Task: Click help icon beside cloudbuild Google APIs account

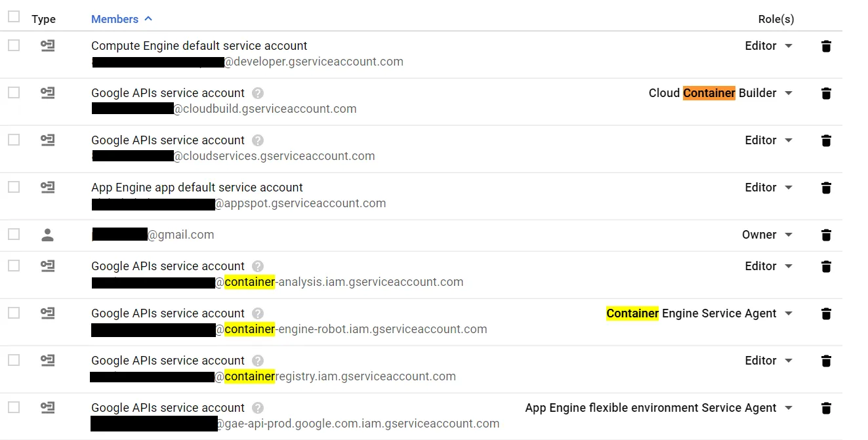Action: [x=258, y=93]
